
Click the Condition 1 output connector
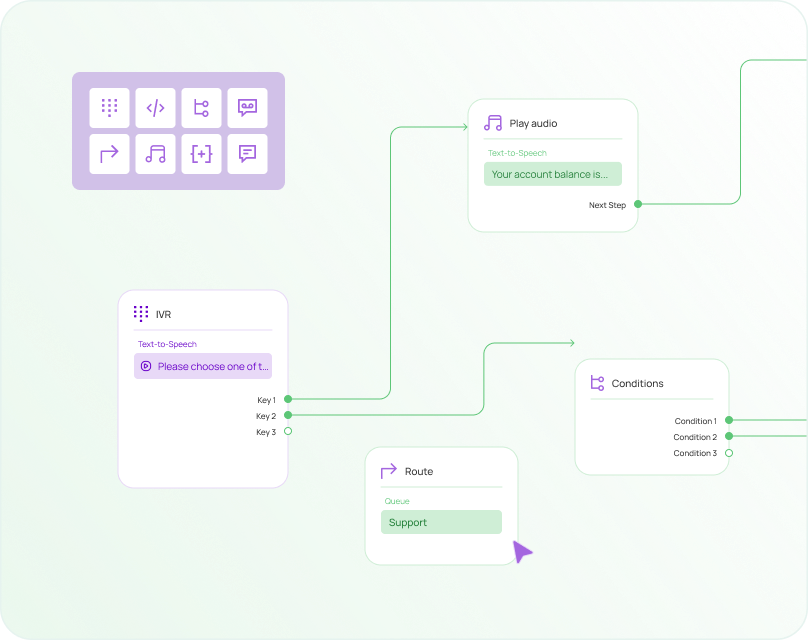(729, 421)
